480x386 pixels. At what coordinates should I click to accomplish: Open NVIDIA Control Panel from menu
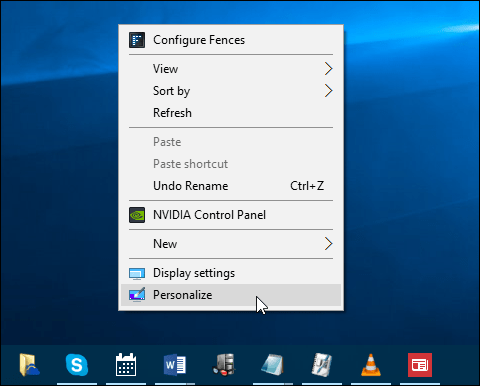pos(231,215)
